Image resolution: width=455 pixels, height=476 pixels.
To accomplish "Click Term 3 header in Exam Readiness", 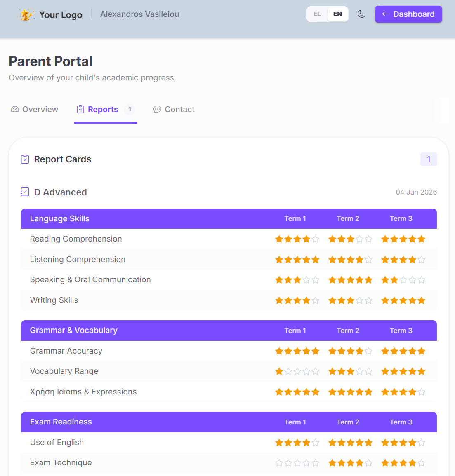I will [401, 422].
